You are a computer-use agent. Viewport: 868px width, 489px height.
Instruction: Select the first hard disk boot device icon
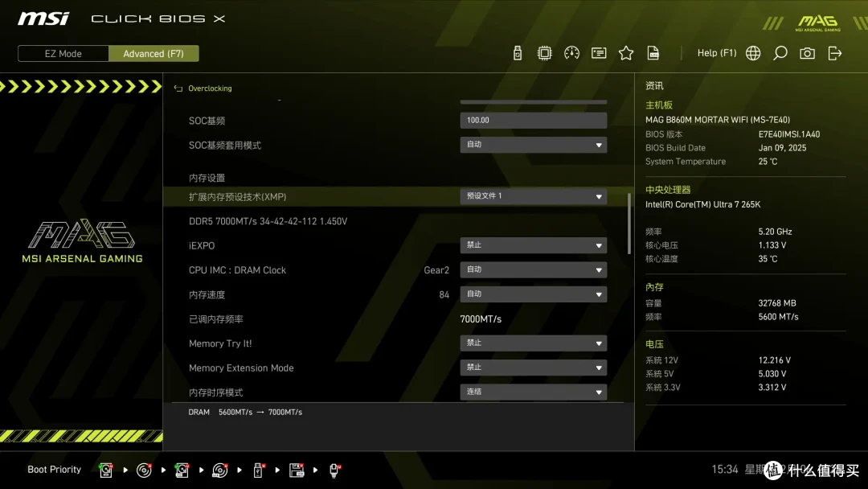pyautogui.click(x=106, y=471)
